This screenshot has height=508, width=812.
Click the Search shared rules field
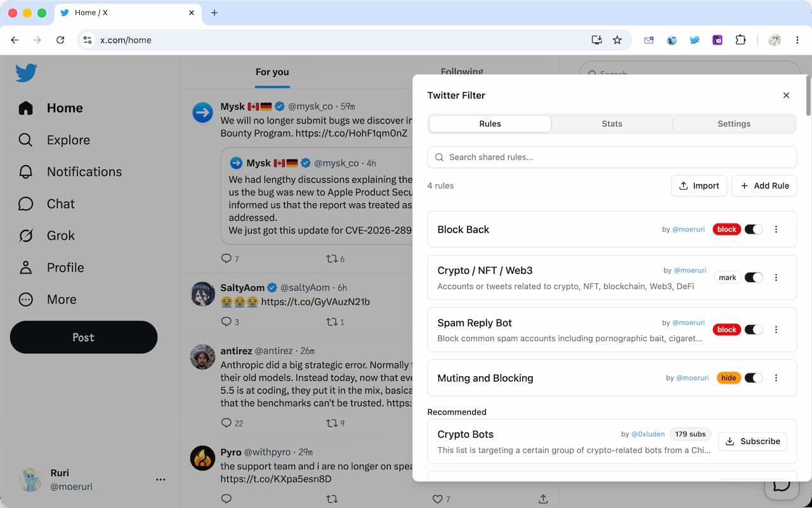[x=612, y=157]
